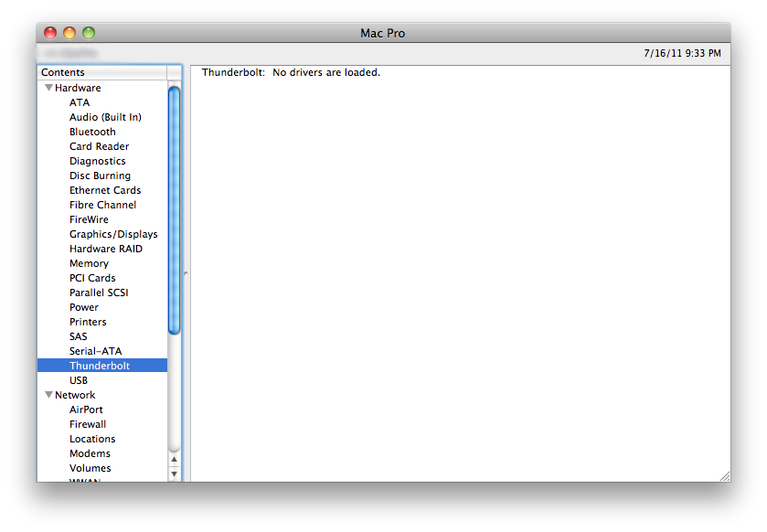This screenshot has width=767, height=532.
Task: Open the Diagnostics entry
Action: 97,161
